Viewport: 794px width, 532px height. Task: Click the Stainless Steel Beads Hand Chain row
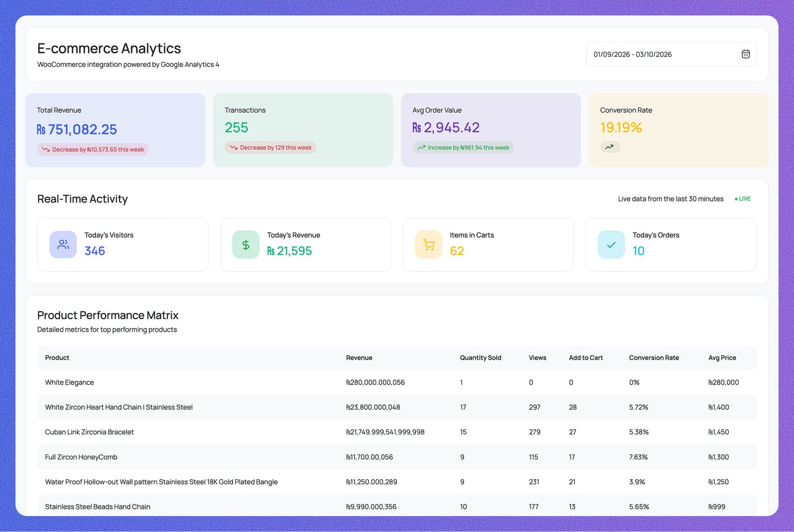[x=97, y=507]
